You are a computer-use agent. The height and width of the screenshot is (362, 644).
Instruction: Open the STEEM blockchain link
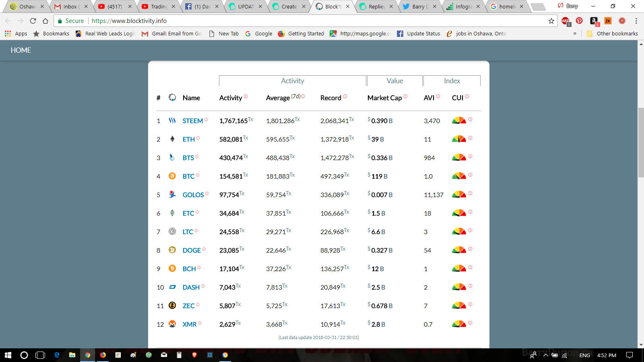193,121
